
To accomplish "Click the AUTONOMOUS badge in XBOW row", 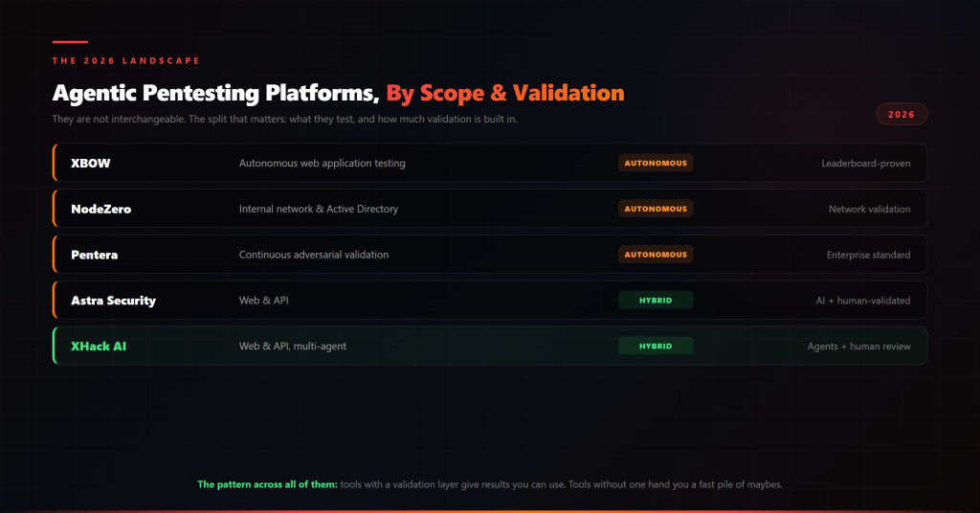I will (656, 163).
